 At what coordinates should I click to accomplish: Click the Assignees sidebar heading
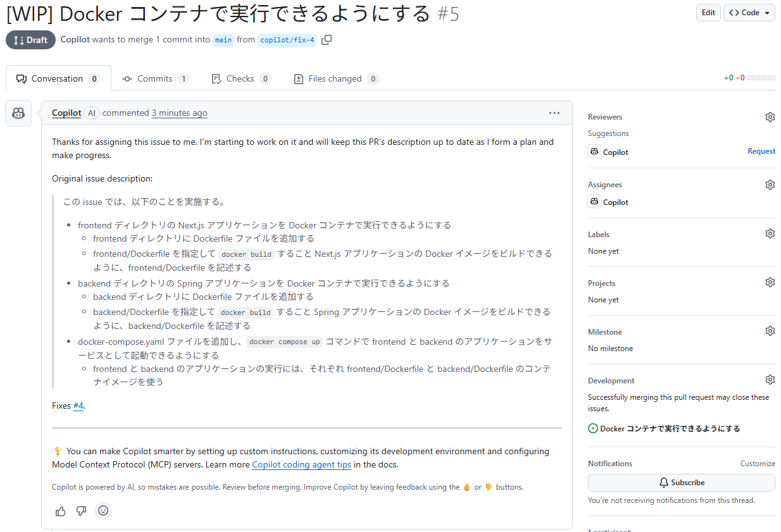605,185
